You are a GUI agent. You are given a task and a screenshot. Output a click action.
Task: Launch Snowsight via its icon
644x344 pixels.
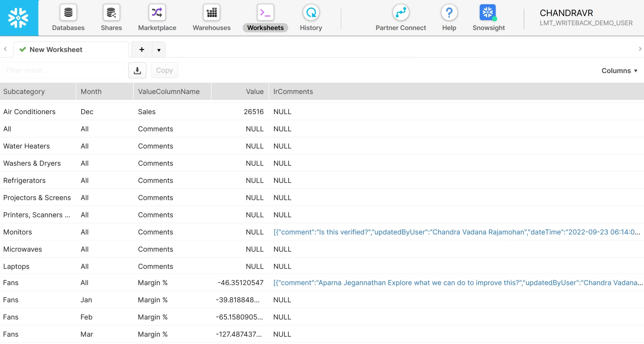488,12
